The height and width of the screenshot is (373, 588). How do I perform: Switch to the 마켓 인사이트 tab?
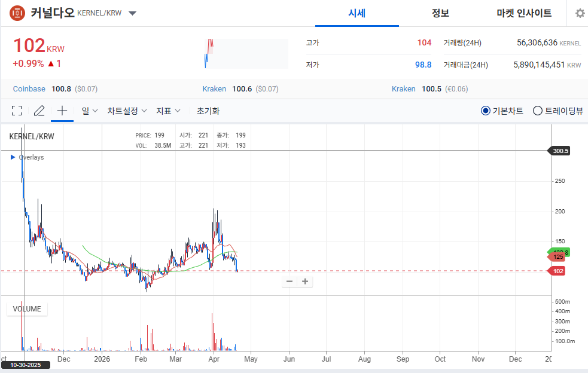coord(524,13)
